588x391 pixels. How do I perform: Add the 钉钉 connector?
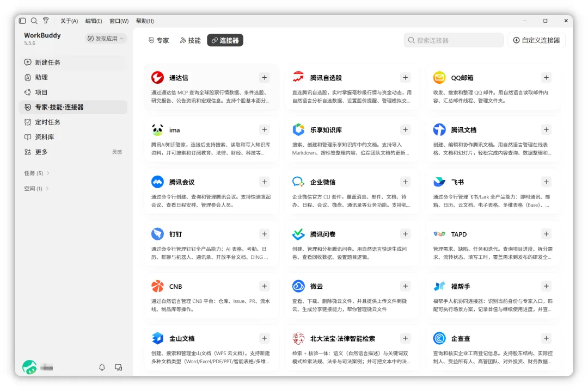click(265, 234)
